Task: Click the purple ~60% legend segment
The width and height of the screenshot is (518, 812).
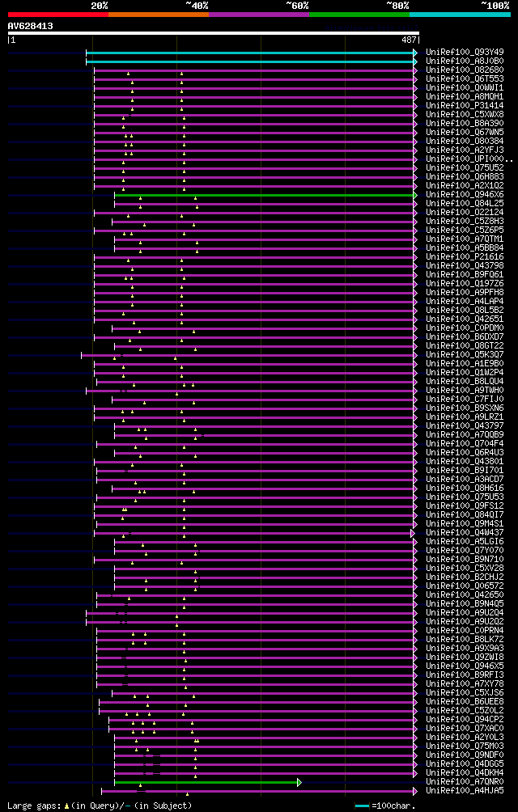Action: 259,15
